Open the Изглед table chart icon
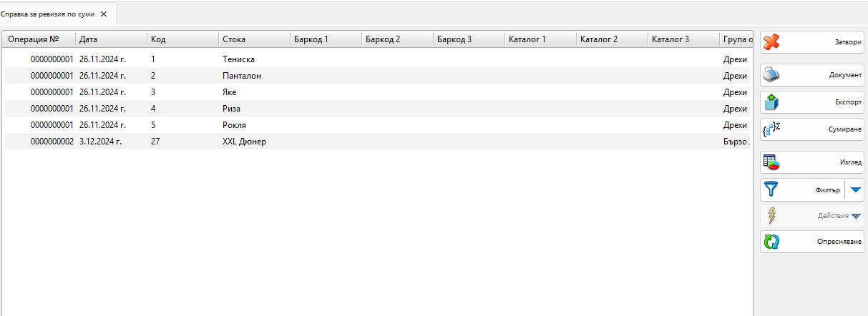Screen dimensions: 868x316 click(x=771, y=162)
